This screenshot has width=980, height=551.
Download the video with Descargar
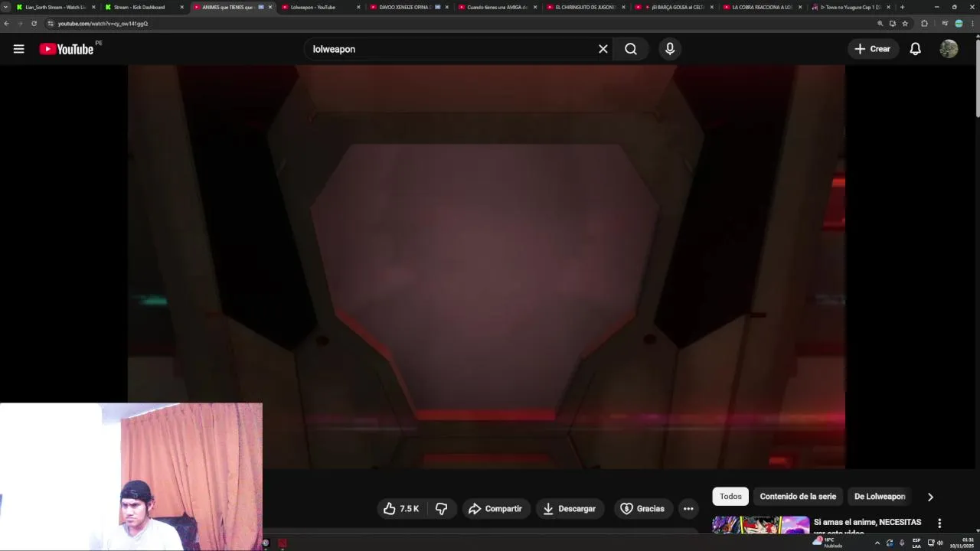point(569,509)
